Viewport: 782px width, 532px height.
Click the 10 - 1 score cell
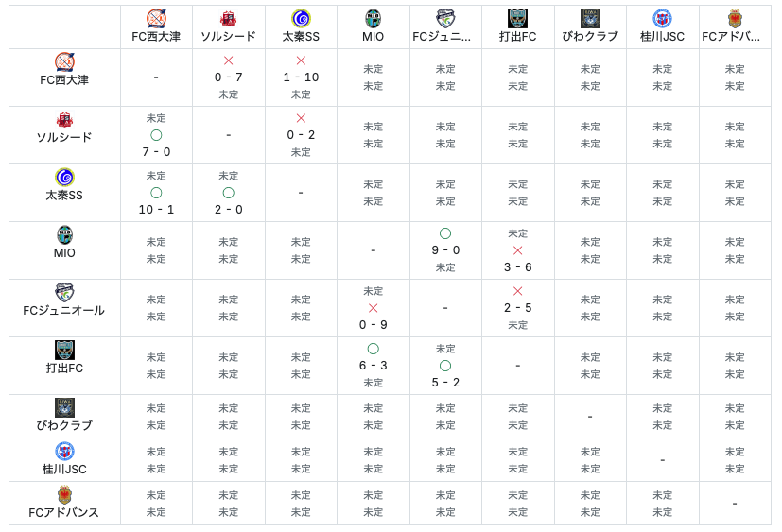(156, 210)
